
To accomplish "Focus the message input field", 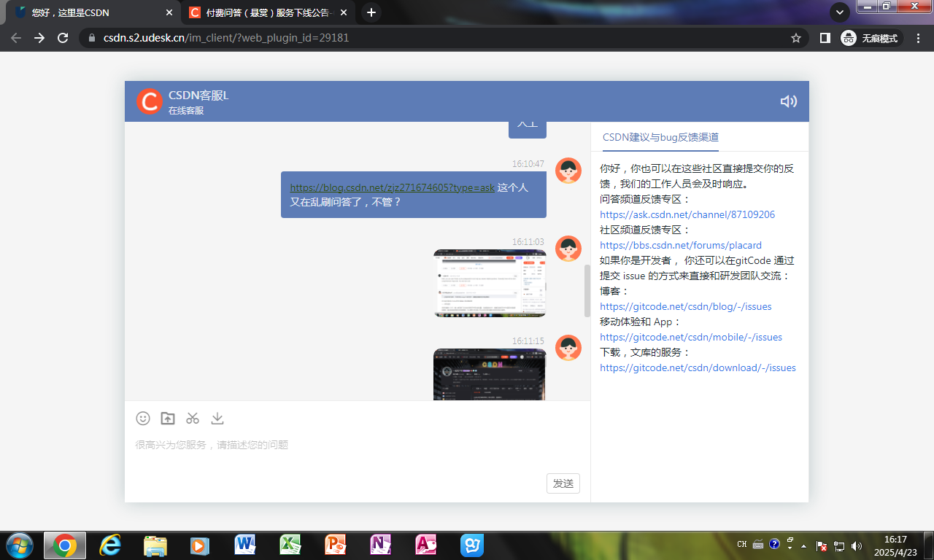I will pyautogui.click(x=358, y=445).
